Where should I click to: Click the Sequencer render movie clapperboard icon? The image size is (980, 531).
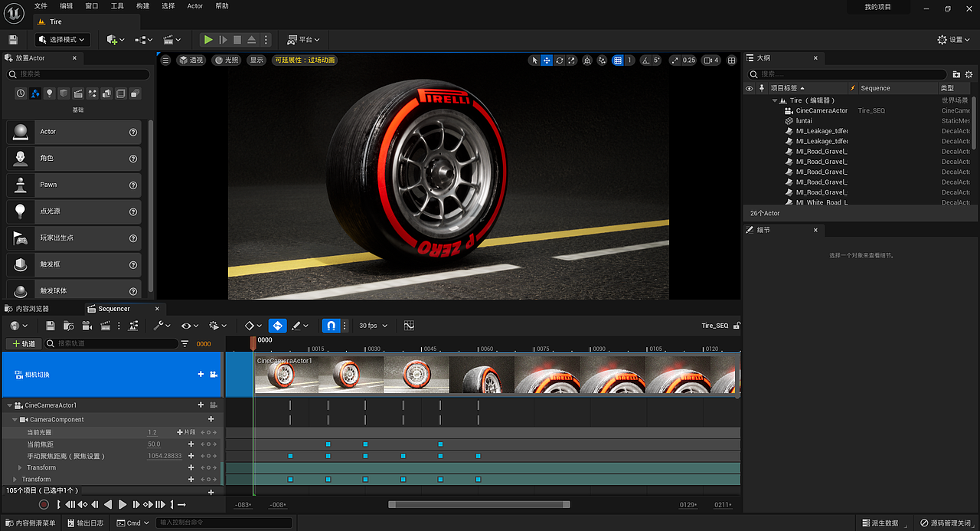pos(105,326)
